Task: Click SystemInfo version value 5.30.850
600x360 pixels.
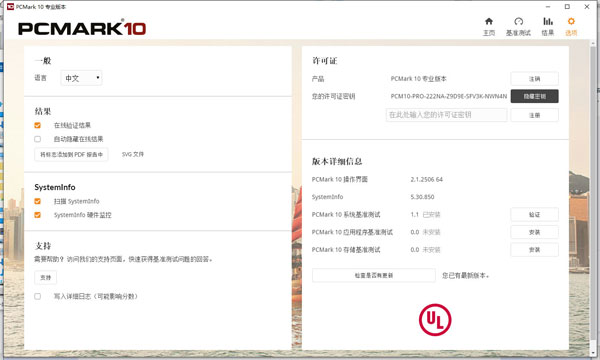Action: [422, 197]
